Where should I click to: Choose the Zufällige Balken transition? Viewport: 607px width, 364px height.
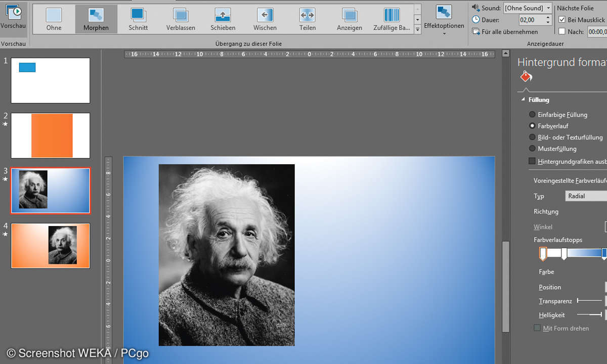pos(392,19)
